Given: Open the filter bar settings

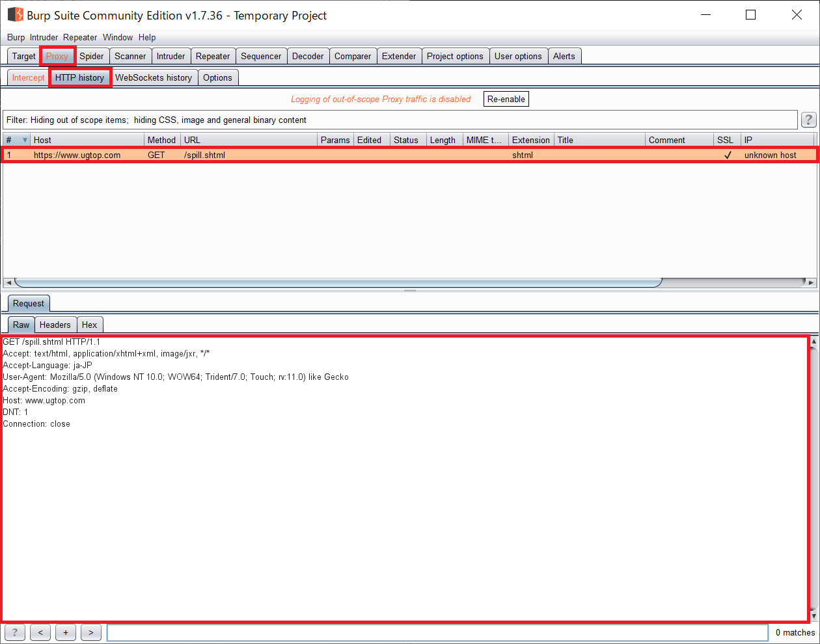Looking at the screenshot, I should pyautogui.click(x=400, y=120).
